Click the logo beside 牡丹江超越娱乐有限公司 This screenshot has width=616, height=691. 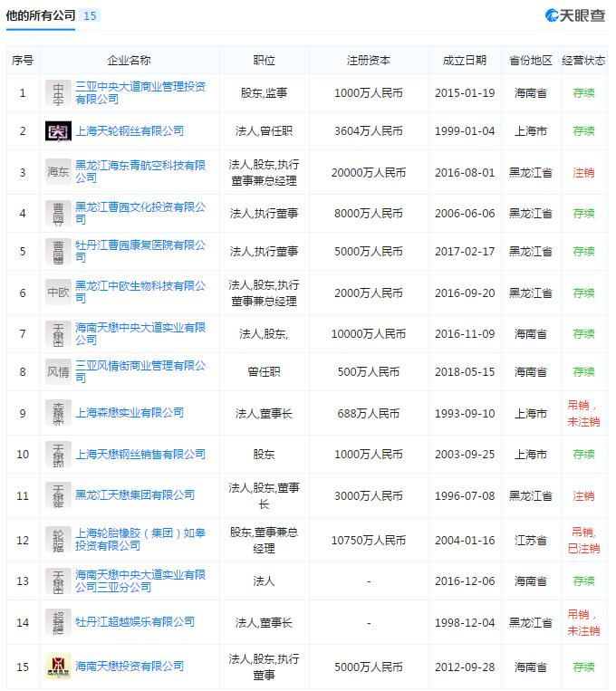click(x=58, y=622)
